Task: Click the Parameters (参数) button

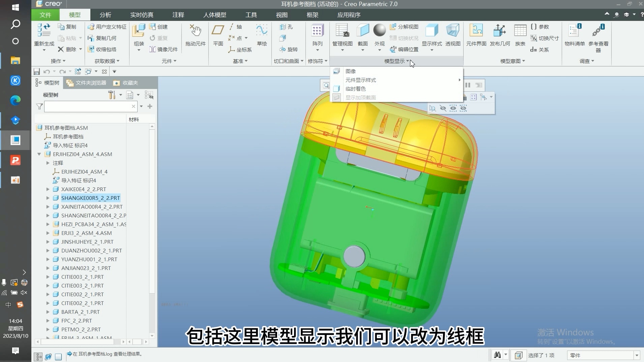Action: point(539,27)
